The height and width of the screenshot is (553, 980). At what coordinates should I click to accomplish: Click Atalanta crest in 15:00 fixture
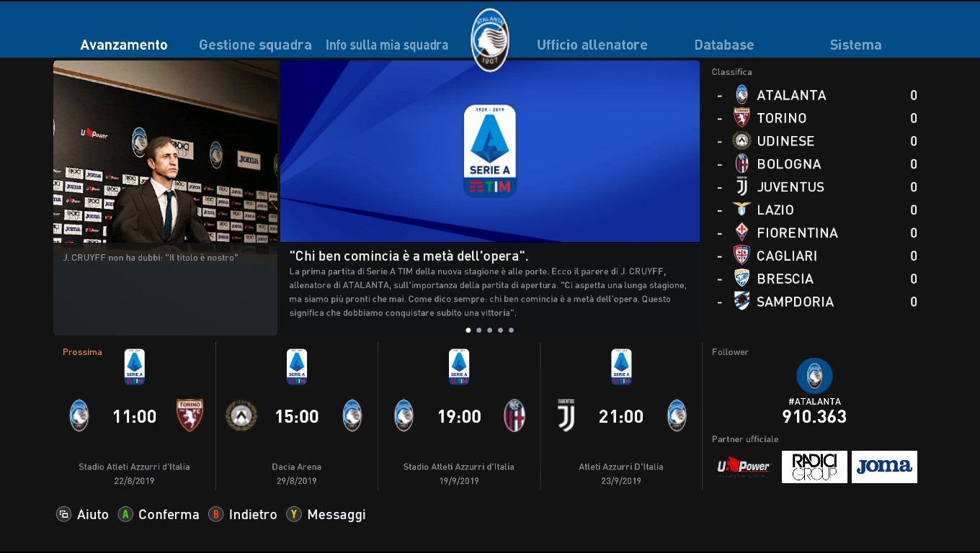(352, 415)
